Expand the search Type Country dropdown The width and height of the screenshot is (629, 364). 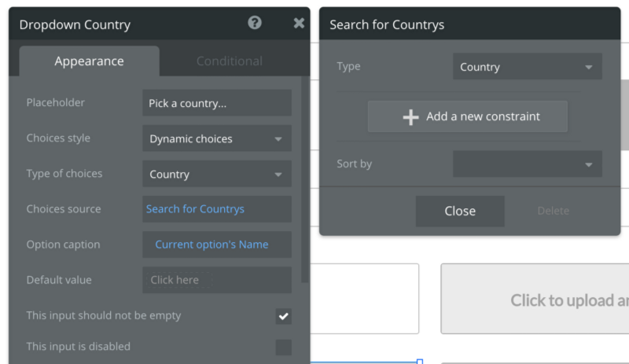coord(527,67)
